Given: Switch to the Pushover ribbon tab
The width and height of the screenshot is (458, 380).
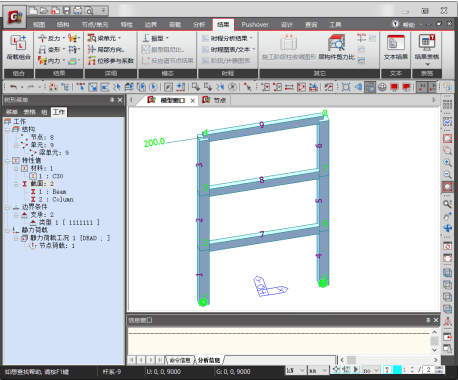Looking at the screenshot, I should [x=255, y=24].
